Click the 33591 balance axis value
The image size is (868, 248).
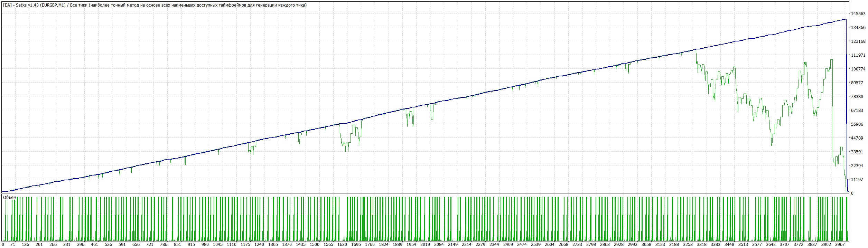pos(857,152)
